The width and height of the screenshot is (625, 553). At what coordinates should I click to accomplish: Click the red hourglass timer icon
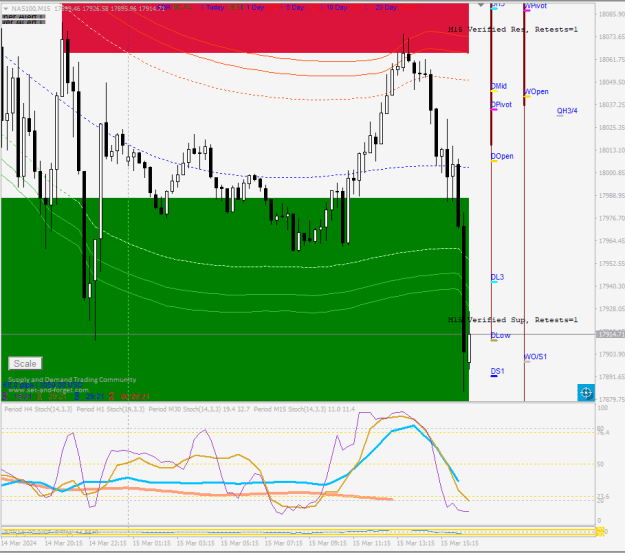click(112, 396)
